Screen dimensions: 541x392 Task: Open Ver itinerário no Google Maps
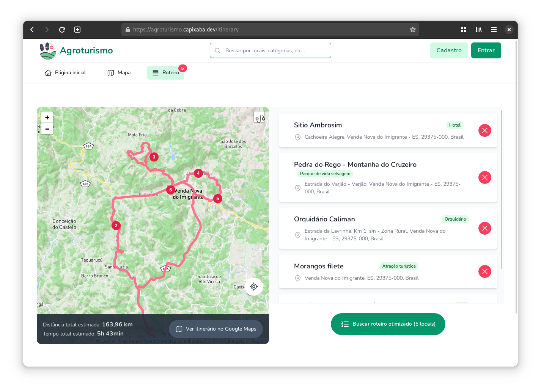(x=216, y=329)
